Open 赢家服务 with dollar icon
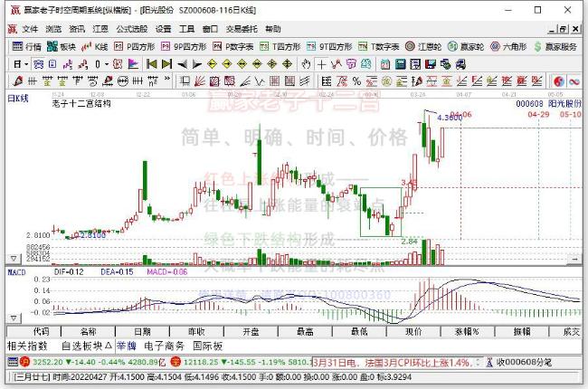 (x=555, y=46)
